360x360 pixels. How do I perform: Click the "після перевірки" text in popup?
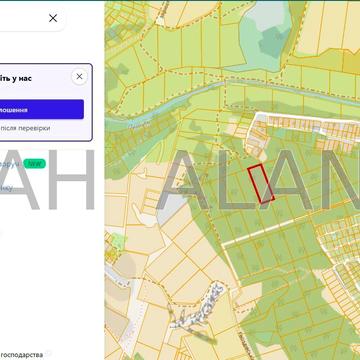(25, 128)
